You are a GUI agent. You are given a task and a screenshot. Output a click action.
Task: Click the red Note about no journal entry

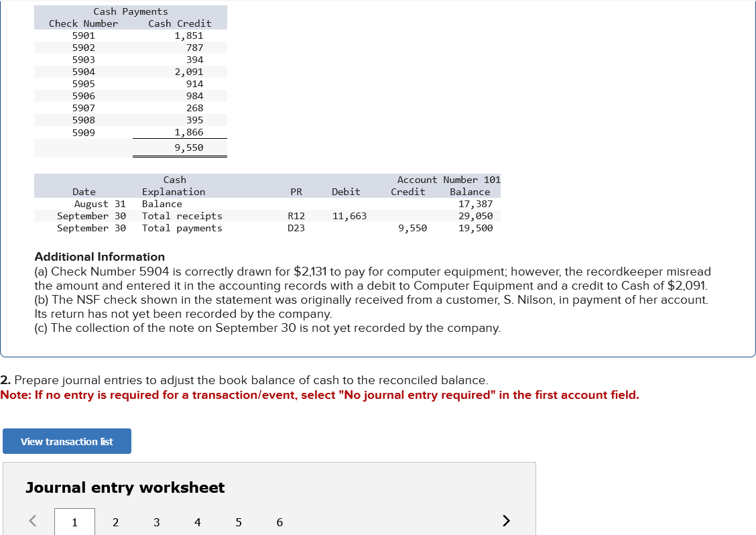[320, 395]
